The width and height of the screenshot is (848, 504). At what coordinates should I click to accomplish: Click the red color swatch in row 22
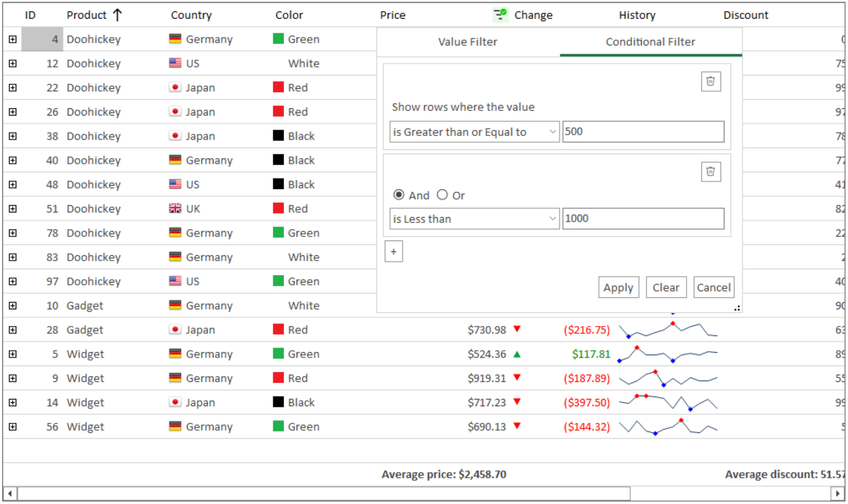click(278, 87)
